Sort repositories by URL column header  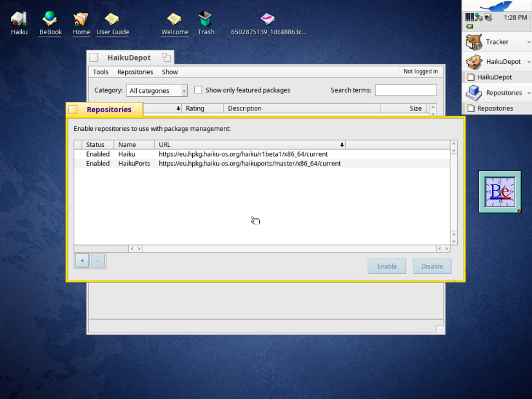click(250, 144)
